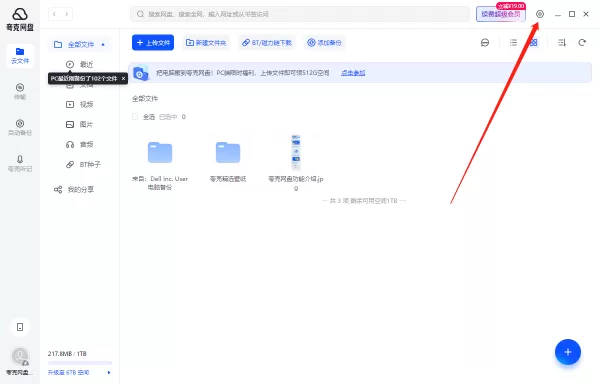Follow the 点击参加 link in banner
This screenshot has width=600, height=384.
click(353, 73)
